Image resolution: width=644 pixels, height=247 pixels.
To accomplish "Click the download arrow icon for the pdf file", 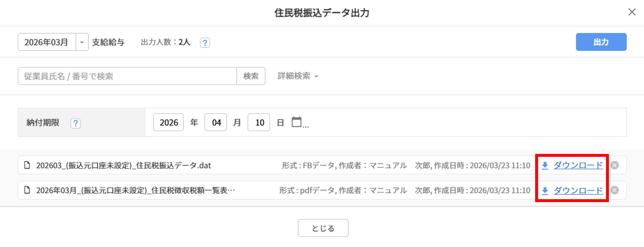I will coord(545,191).
